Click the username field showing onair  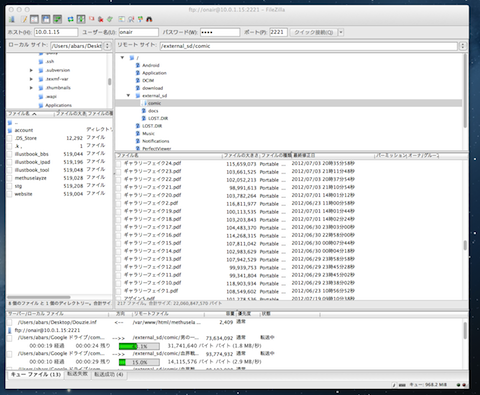(138, 32)
